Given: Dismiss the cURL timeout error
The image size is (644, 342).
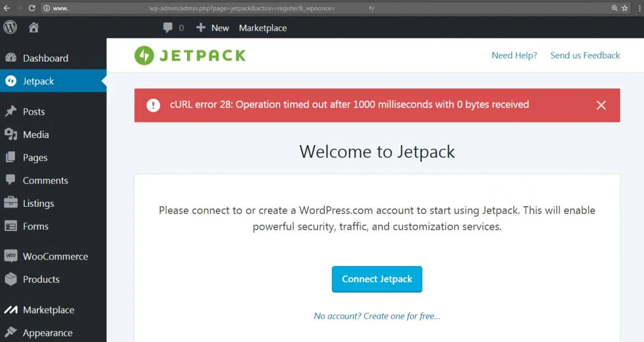Looking at the screenshot, I should (601, 105).
